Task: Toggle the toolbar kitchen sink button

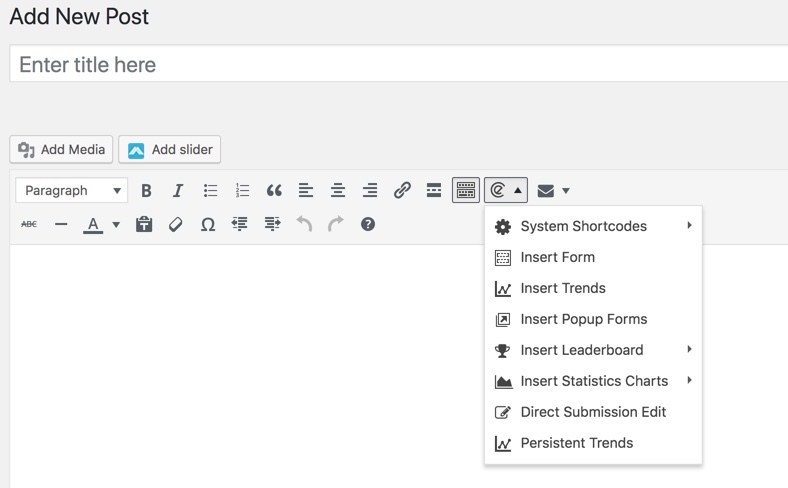Action: tap(466, 191)
